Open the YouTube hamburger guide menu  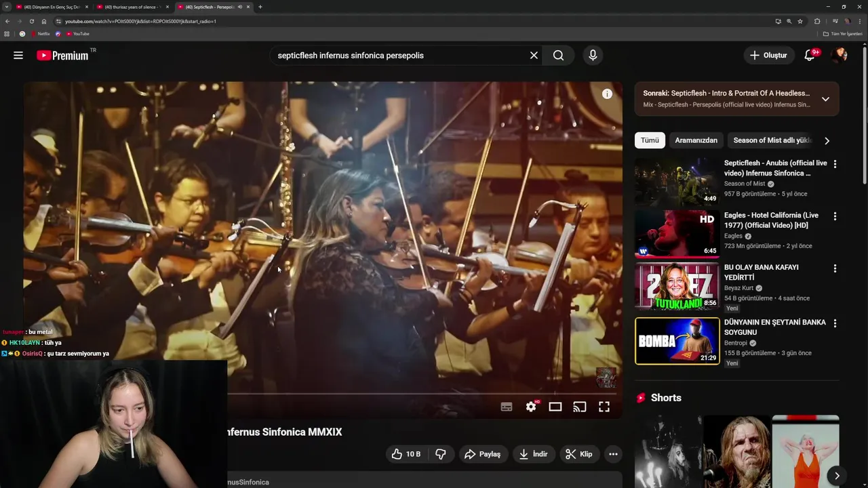[18, 56]
